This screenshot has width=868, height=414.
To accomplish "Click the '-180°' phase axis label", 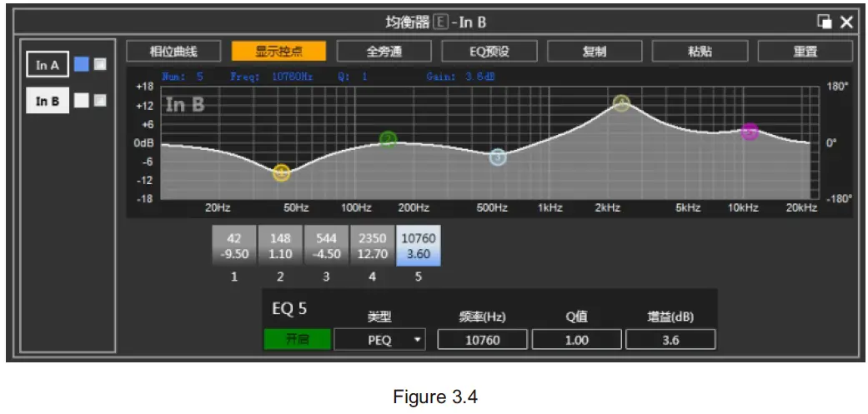I will (x=839, y=199).
